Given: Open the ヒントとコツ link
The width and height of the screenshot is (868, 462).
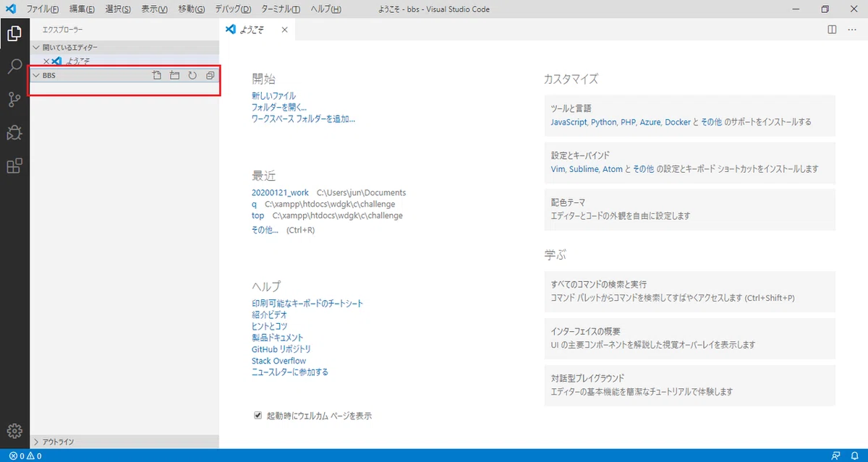Looking at the screenshot, I should tap(269, 326).
